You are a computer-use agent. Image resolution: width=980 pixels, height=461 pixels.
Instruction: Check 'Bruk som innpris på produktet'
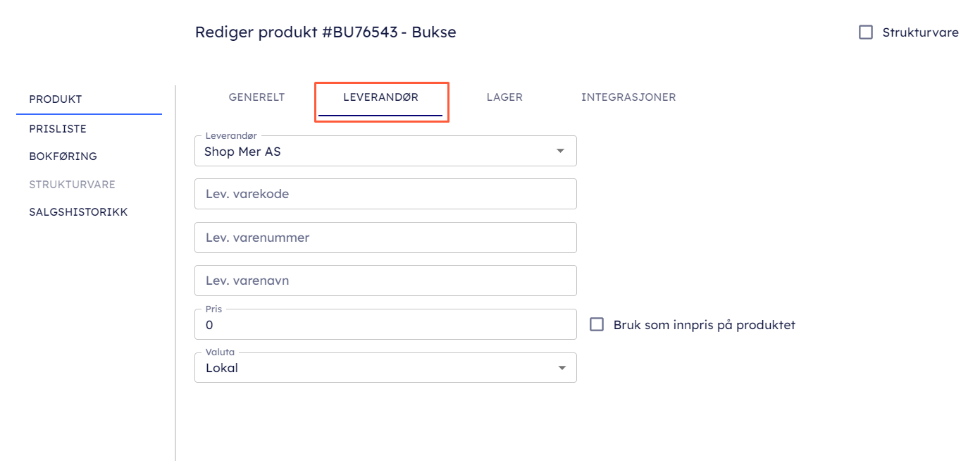(x=597, y=324)
